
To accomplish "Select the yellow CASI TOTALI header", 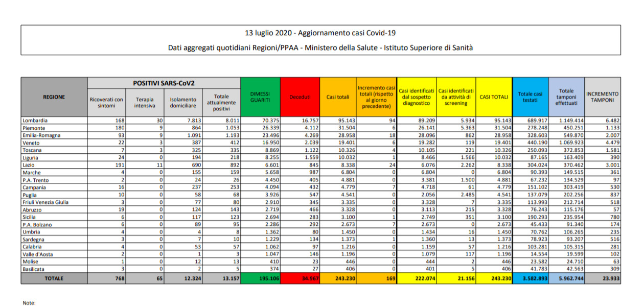I will pos(493,96).
